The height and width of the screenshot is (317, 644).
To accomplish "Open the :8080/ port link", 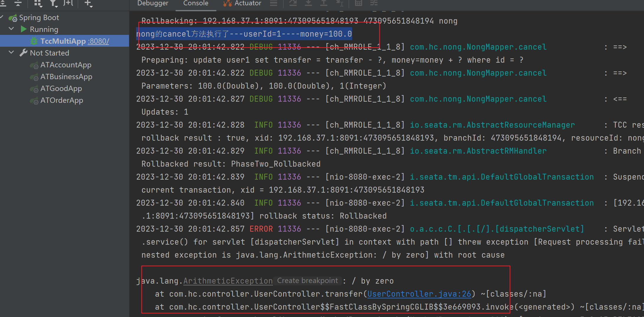I will pyautogui.click(x=99, y=41).
